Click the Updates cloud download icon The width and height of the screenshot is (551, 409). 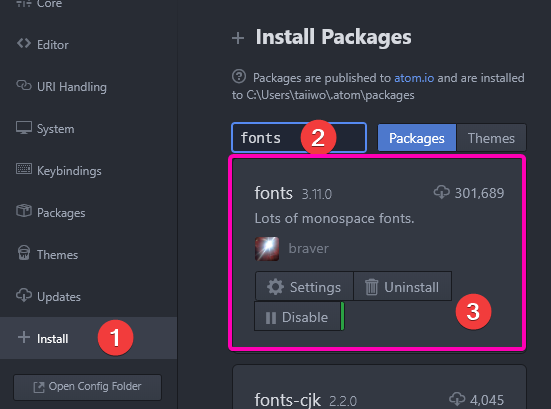point(24,295)
